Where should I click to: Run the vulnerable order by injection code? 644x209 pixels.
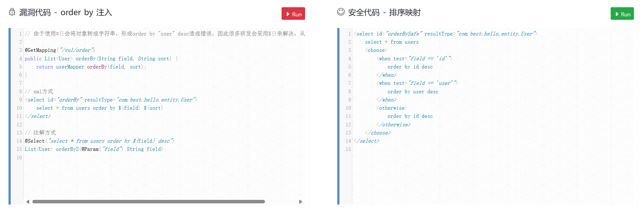pyautogui.click(x=293, y=14)
